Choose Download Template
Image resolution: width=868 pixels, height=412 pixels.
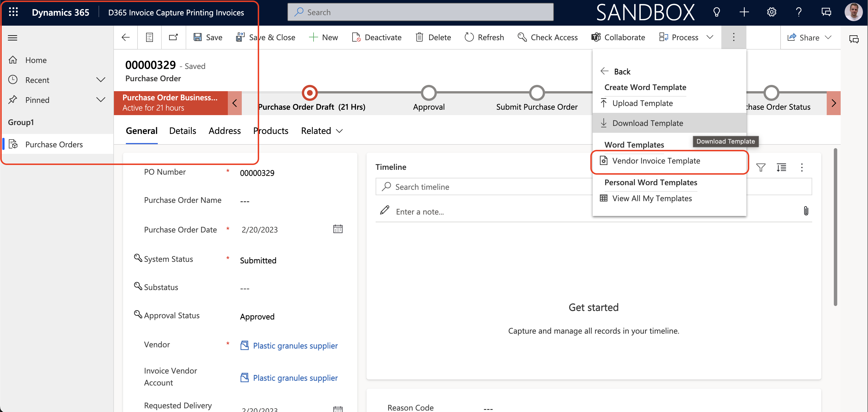coord(669,123)
